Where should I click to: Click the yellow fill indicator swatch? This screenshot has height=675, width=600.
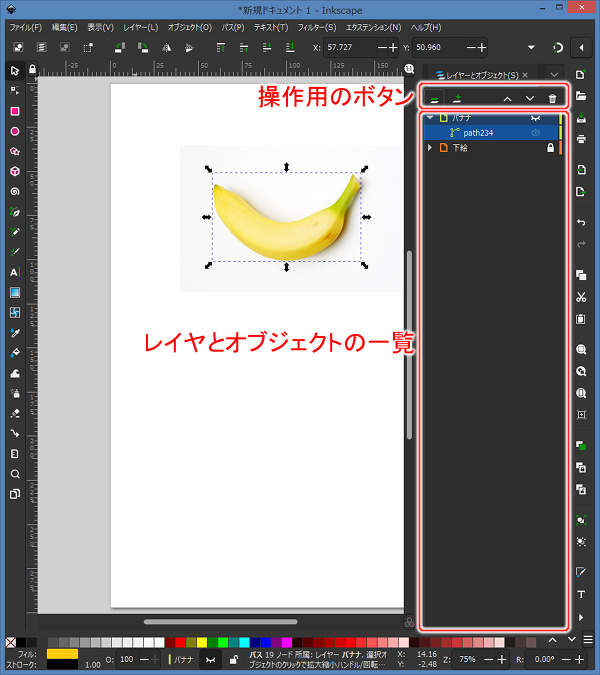[x=62, y=654]
